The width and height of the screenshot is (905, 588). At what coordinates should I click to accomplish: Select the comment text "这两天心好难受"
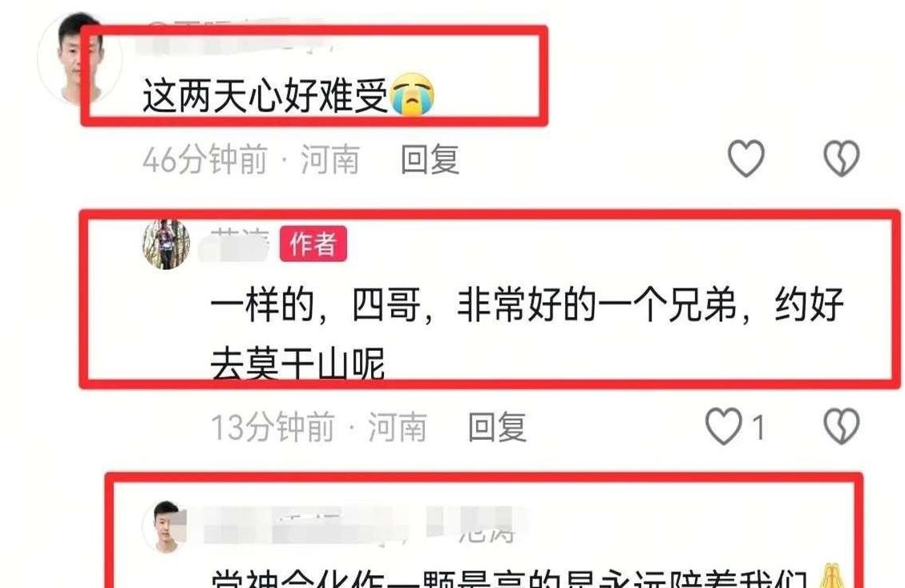265,96
